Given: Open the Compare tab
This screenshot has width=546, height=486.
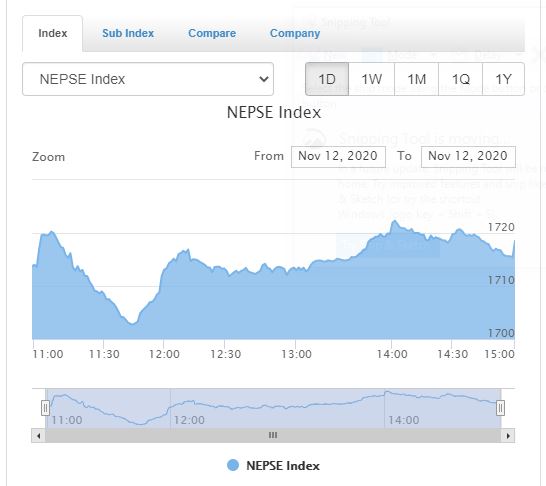Looking at the screenshot, I should (x=212, y=33).
